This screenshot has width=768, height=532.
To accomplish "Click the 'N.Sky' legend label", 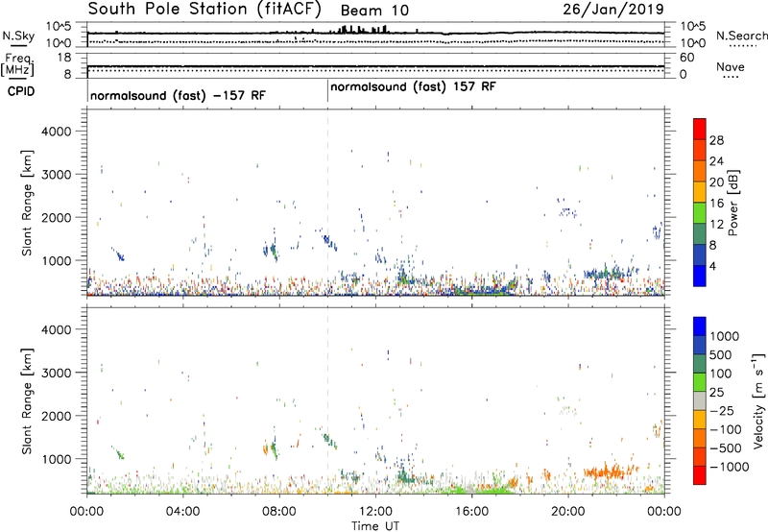I will pyautogui.click(x=18, y=36).
